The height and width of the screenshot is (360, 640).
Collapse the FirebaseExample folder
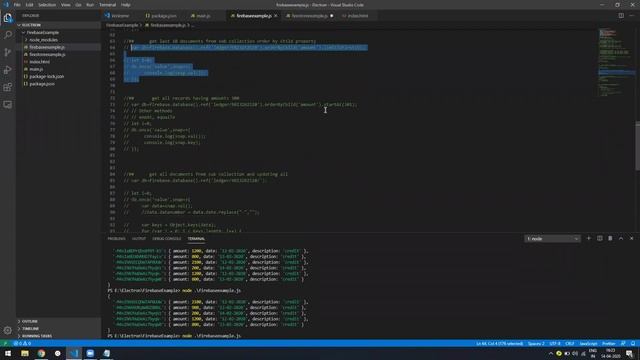(58, 32)
